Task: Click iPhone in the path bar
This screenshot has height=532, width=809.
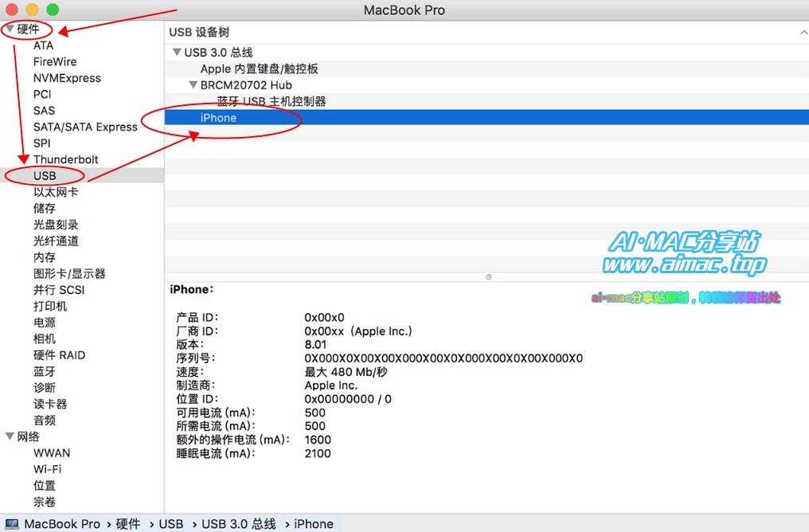Action: [x=313, y=524]
